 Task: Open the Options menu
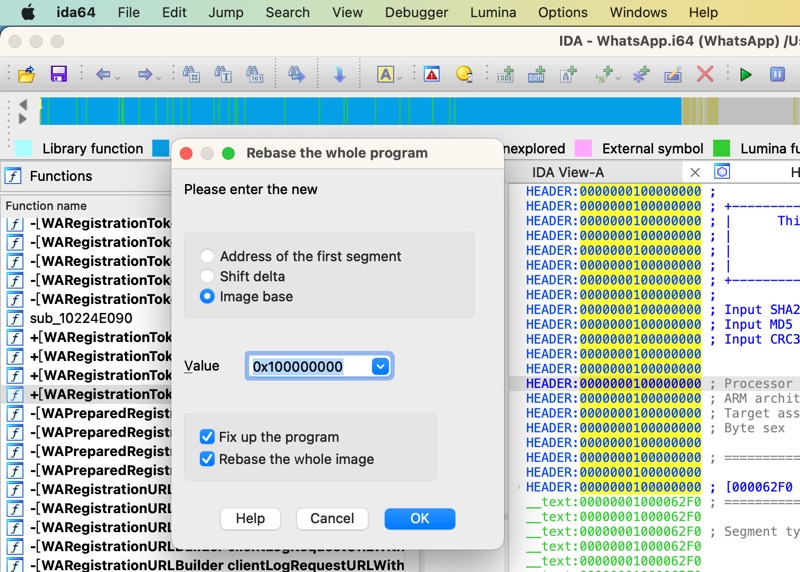click(563, 12)
